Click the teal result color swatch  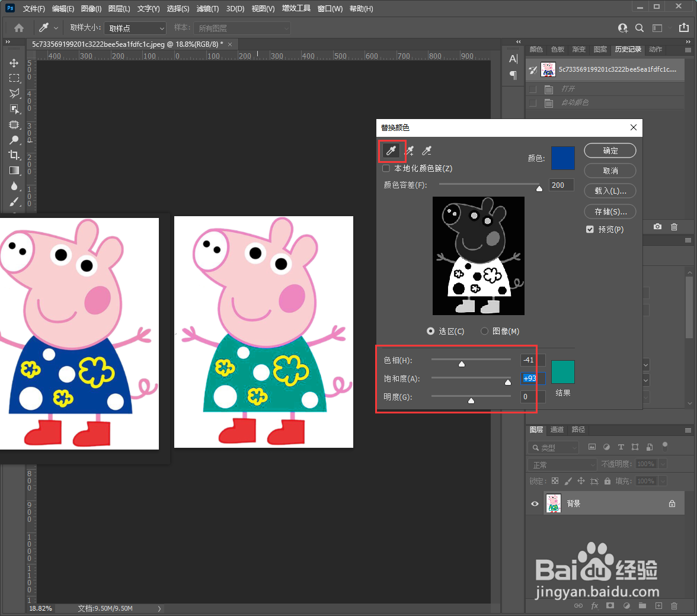click(x=563, y=372)
